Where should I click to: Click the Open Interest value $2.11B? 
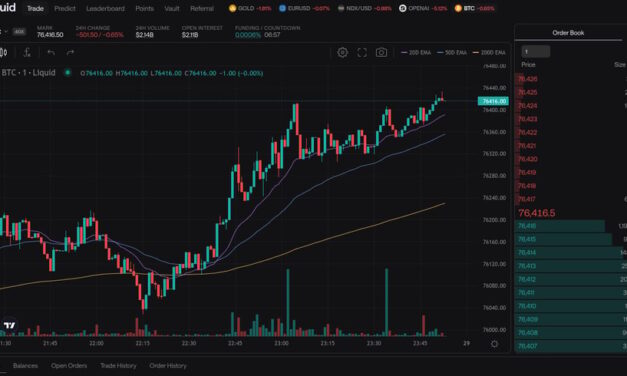click(x=190, y=35)
